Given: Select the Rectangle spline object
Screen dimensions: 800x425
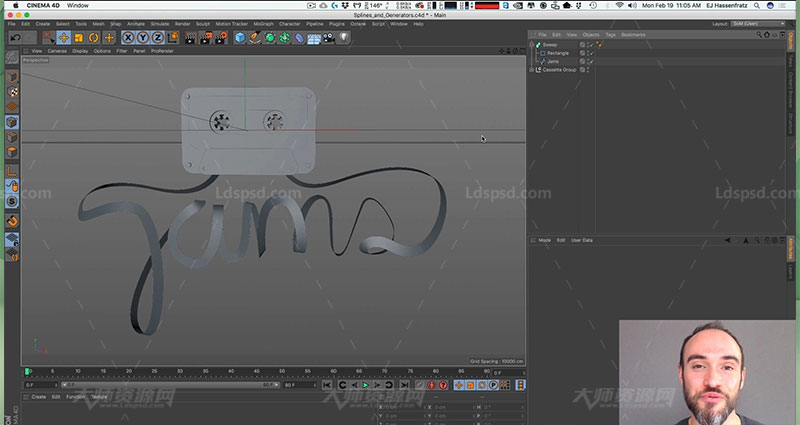Looking at the screenshot, I should [558, 53].
